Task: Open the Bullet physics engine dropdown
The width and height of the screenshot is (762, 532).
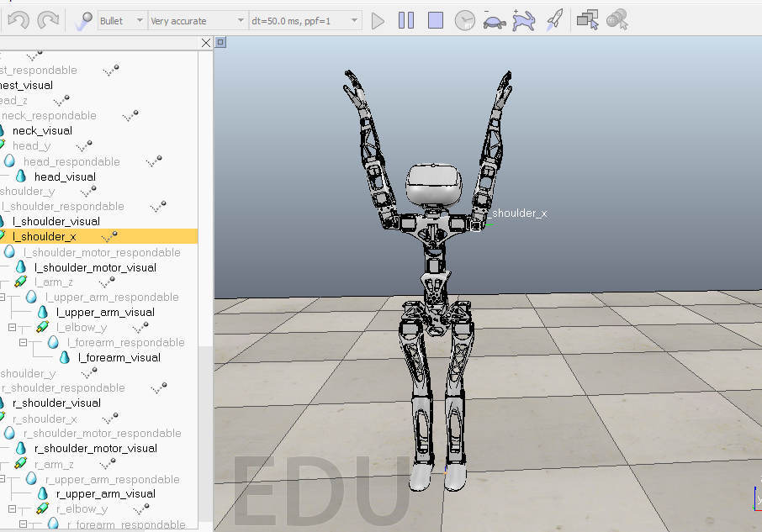Action: [121, 20]
